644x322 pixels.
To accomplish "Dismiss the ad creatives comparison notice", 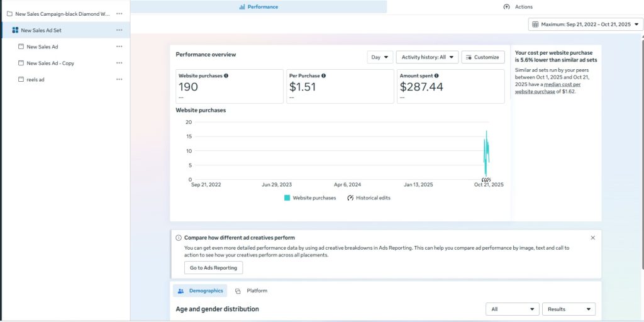I will (x=592, y=238).
